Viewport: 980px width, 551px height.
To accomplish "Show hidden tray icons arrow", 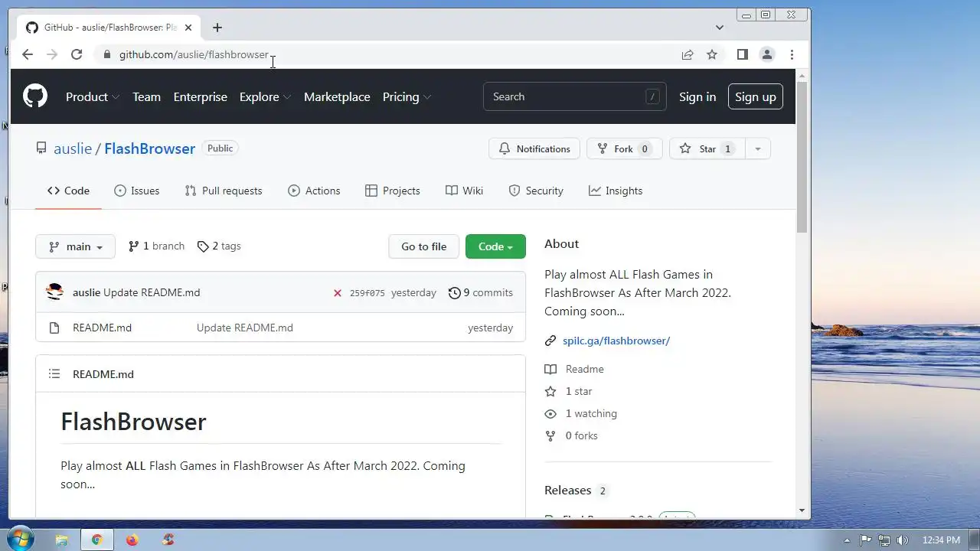I will tap(847, 540).
